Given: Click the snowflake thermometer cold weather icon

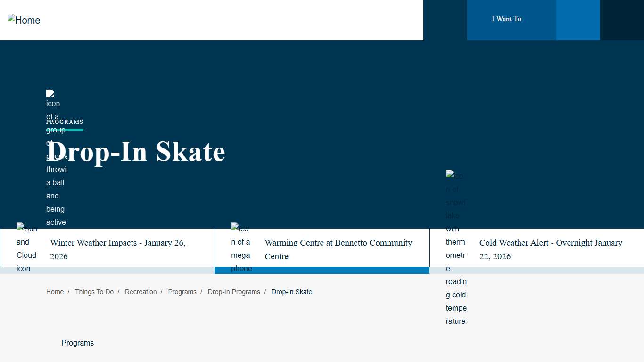Looking at the screenshot, I should 456,248.
